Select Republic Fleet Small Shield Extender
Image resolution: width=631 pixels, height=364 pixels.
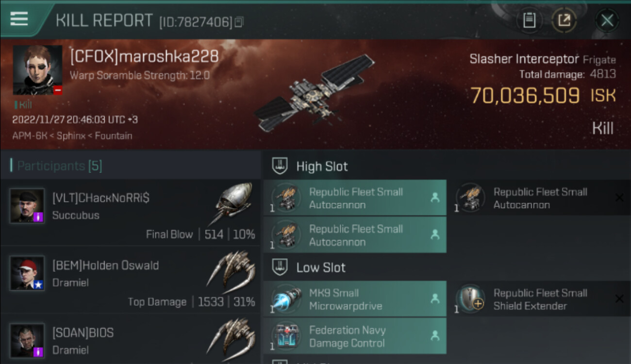(x=539, y=299)
